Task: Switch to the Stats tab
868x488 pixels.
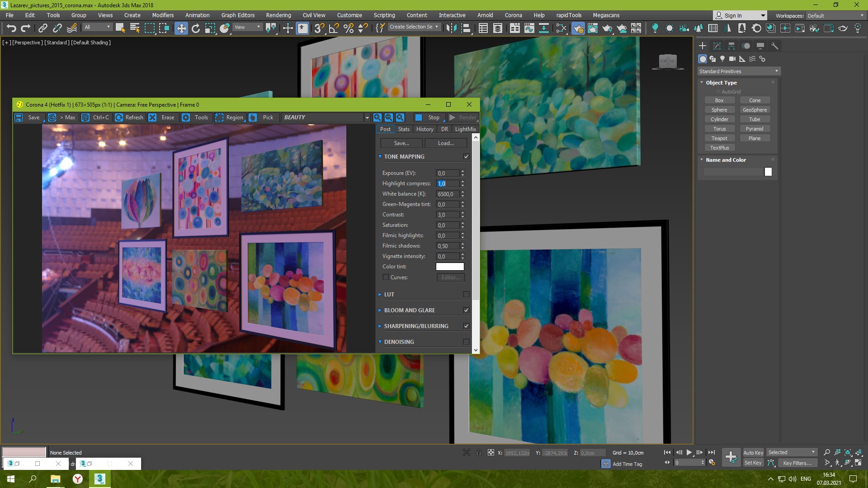Action: coord(404,129)
